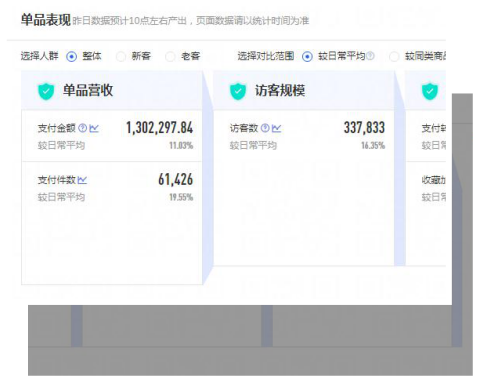The height and width of the screenshot is (382, 479).
Task: Click the 单品营收 shield icon
Action: click(x=46, y=91)
